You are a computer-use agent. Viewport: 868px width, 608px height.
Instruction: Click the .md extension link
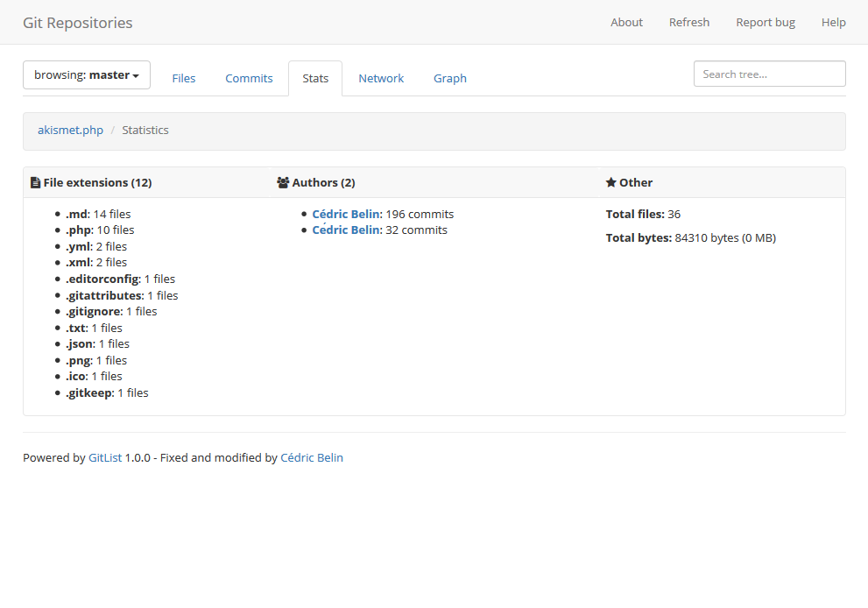click(x=76, y=213)
